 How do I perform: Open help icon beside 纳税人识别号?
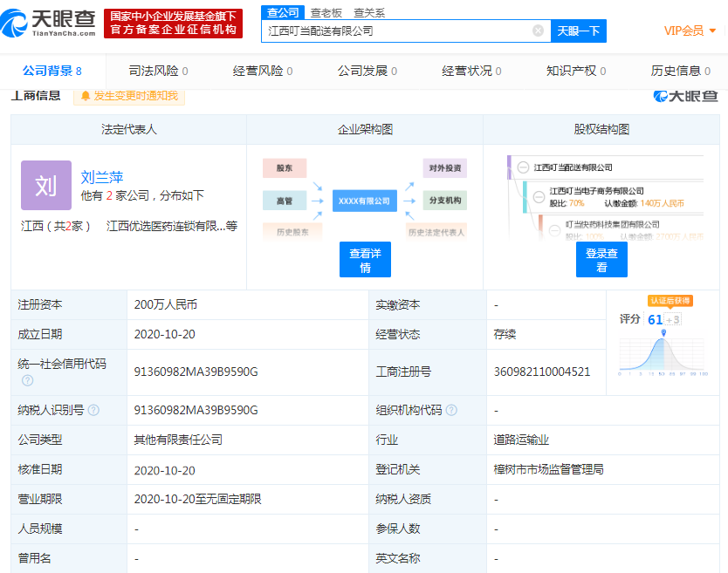[93, 410]
